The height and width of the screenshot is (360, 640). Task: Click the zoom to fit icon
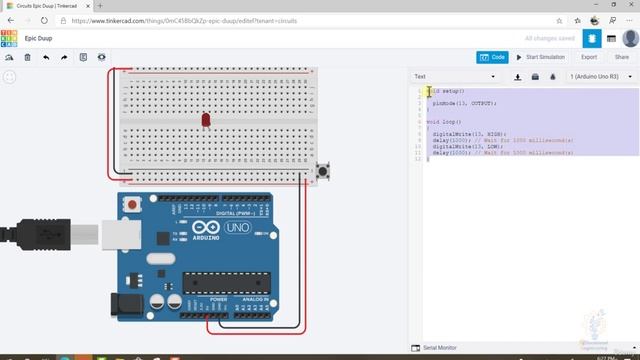pos(10,77)
